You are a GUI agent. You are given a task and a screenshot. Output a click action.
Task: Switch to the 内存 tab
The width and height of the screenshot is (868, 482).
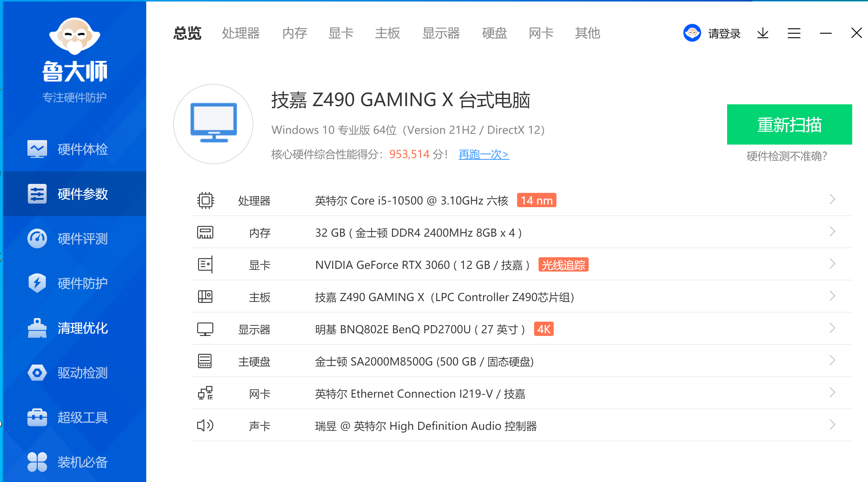coord(295,33)
